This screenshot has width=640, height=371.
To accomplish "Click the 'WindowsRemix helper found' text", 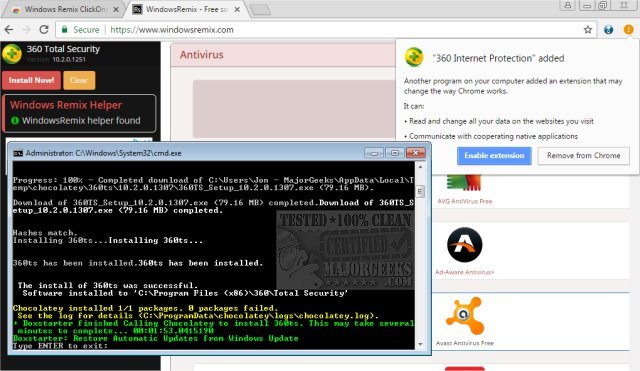I will tap(81, 120).
